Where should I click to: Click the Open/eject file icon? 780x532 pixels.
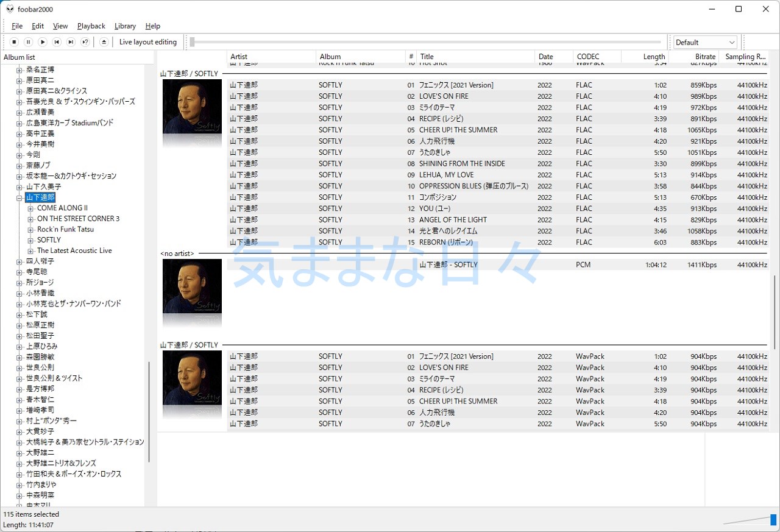104,42
